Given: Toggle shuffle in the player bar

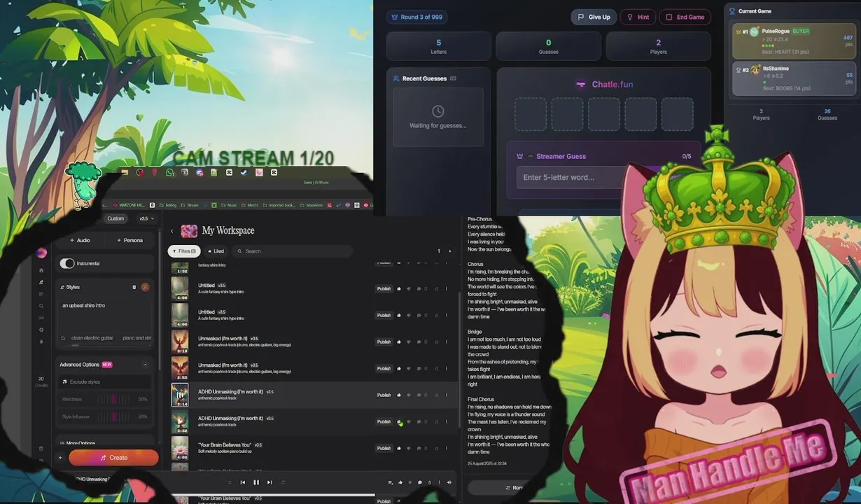Looking at the screenshot, I should pos(230,482).
